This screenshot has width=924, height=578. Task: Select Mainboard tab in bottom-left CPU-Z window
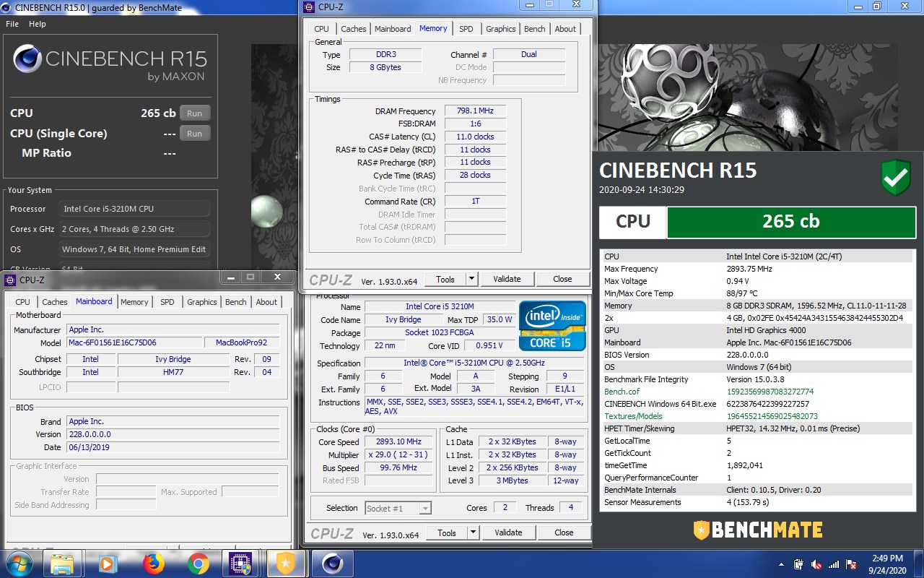tap(94, 301)
